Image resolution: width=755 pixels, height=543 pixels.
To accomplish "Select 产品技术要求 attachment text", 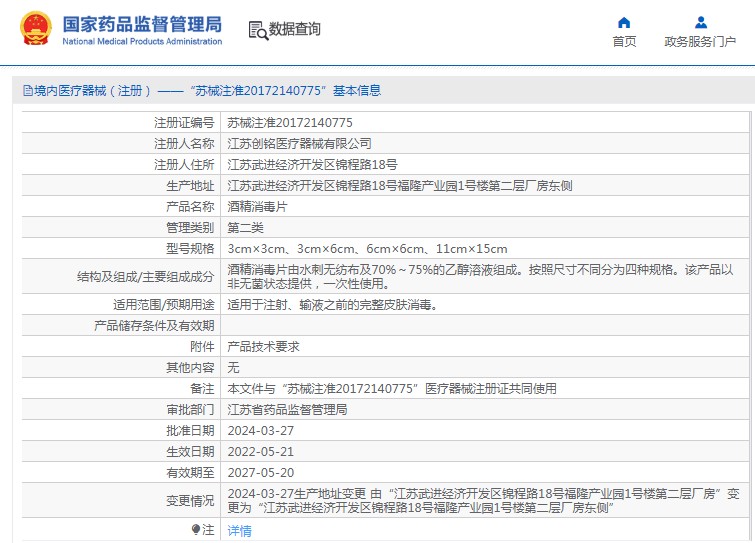I will [x=263, y=347].
